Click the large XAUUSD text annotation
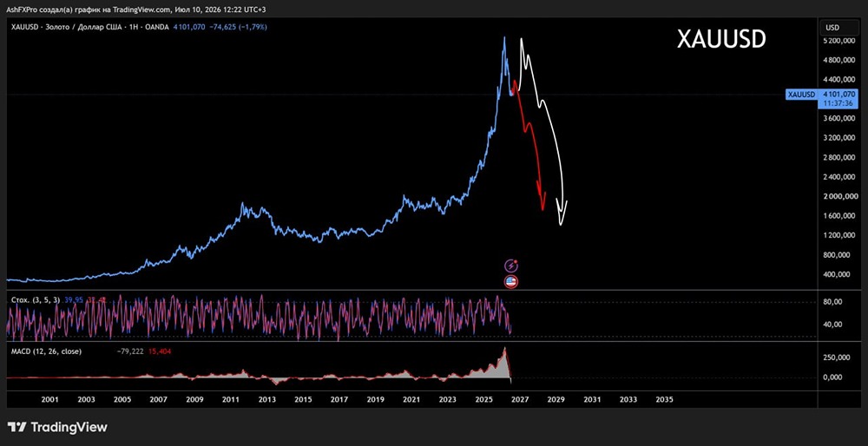The image size is (868, 446). 721,40
